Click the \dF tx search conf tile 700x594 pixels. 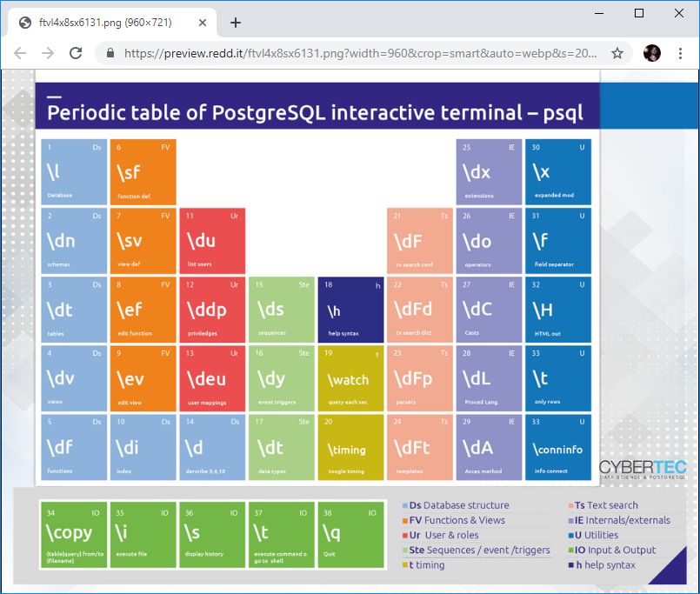coord(419,240)
